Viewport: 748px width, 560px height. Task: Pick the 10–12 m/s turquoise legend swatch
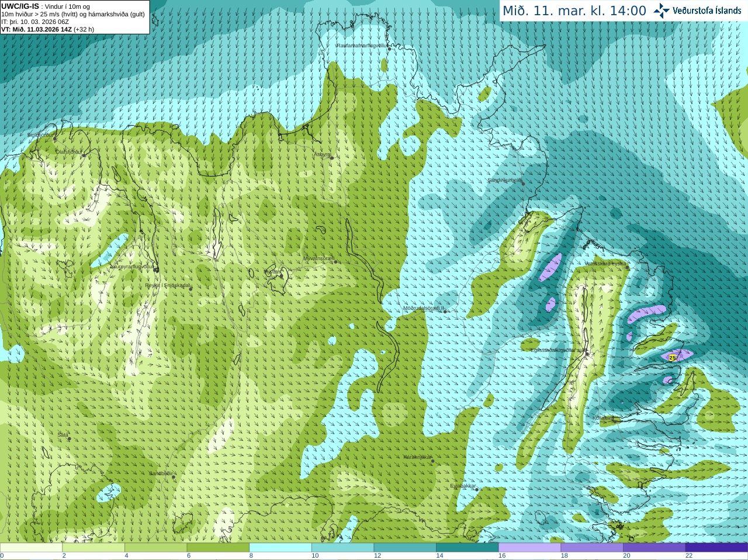tap(342, 548)
